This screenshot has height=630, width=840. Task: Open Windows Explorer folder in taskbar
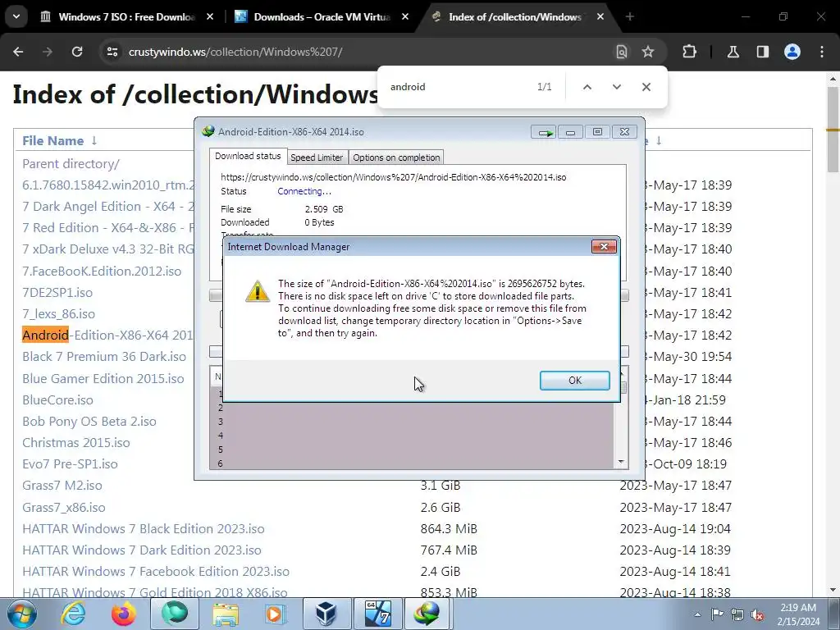pos(226,614)
